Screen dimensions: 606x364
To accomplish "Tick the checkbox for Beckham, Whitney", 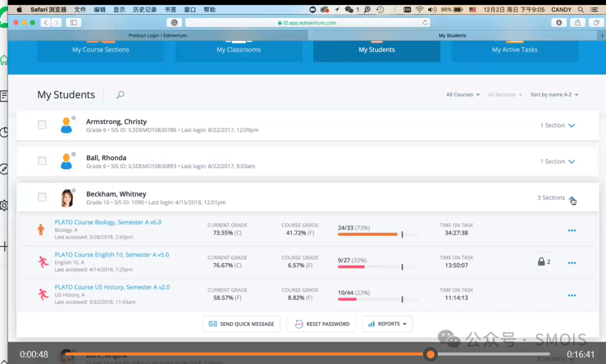I will 42,197.
